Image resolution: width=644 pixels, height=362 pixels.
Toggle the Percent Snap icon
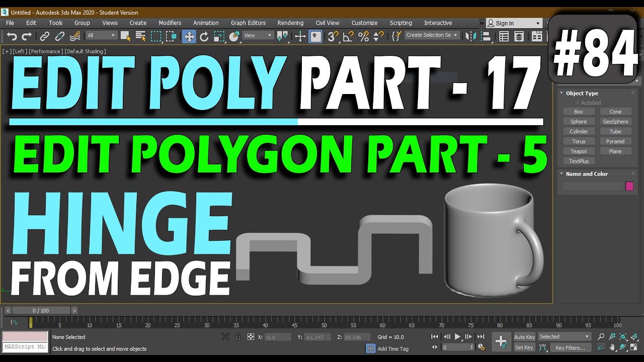tap(363, 36)
